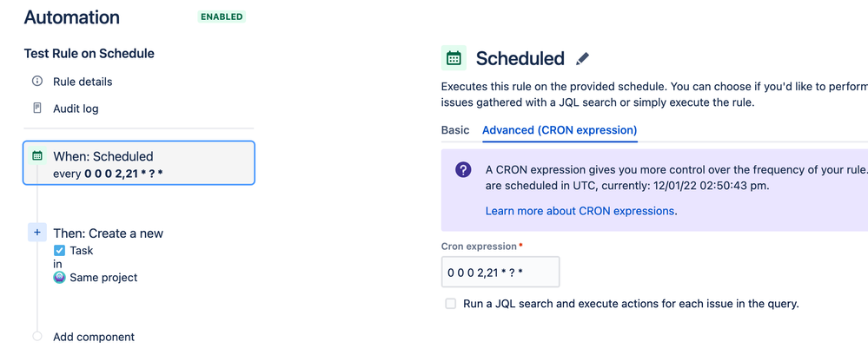Click into the Cron expression input field
This screenshot has height=355, width=868.
pos(500,272)
